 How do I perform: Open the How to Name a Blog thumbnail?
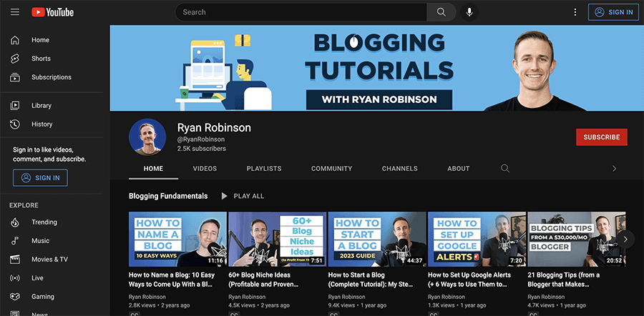[177, 240]
